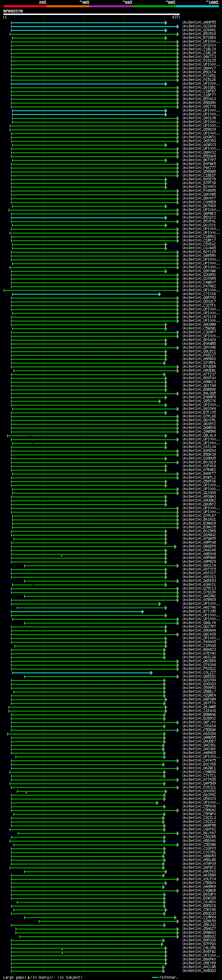Open UniRef100_Q86EP8 entry
This screenshot has width=222, height=980.
pyautogui.click(x=199, y=546)
